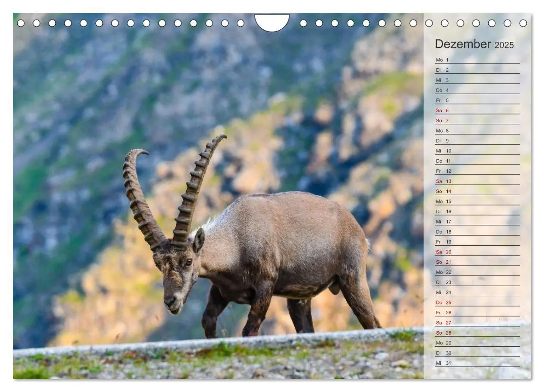The image size is (544, 392).
Task: Choose the So 28 date line
Action: point(477,333)
